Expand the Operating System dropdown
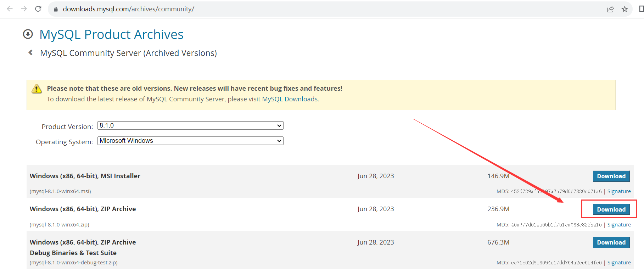 point(190,141)
